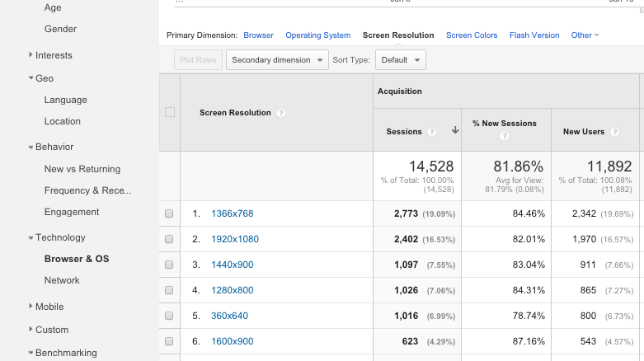The width and height of the screenshot is (644, 361).
Task: Click the Plot Rows button
Action: (198, 60)
